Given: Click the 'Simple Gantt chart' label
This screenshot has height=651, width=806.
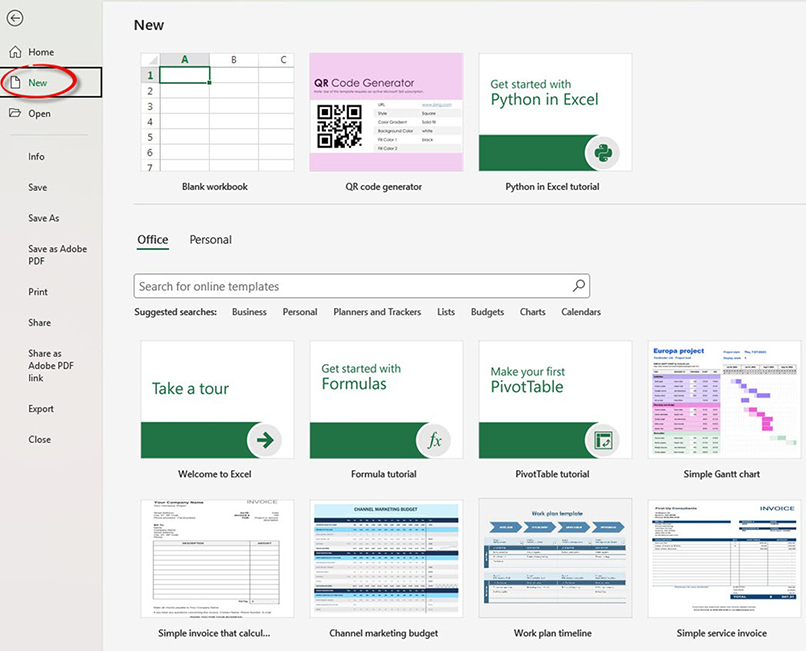Looking at the screenshot, I should pos(722,474).
